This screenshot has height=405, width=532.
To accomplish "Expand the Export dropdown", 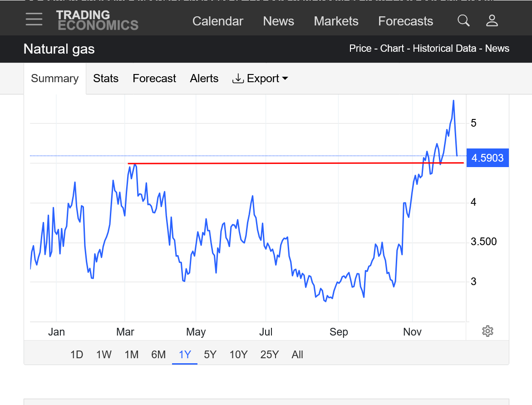I will click(260, 79).
